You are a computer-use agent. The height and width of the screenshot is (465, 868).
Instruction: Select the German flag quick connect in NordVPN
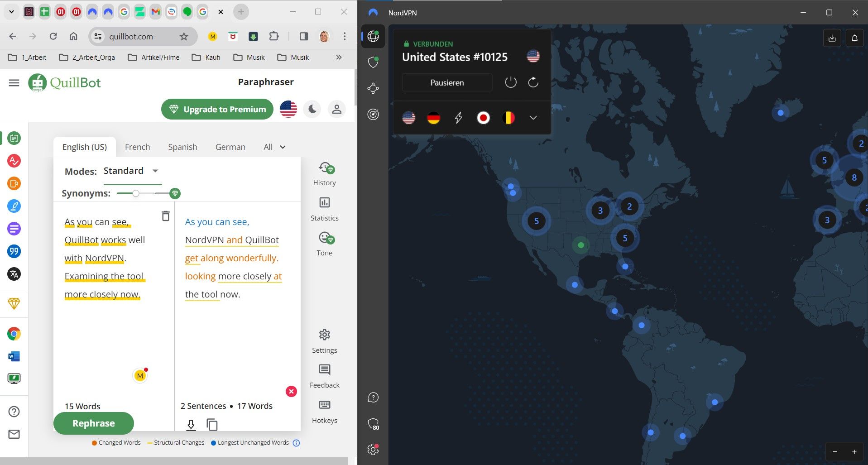[x=433, y=118]
